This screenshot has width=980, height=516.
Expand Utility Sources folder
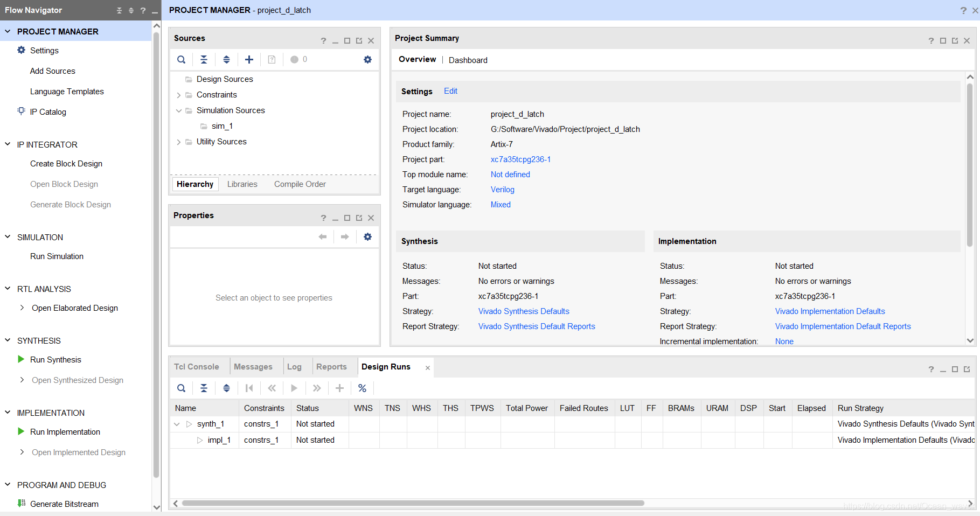click(x=179, y=142)
